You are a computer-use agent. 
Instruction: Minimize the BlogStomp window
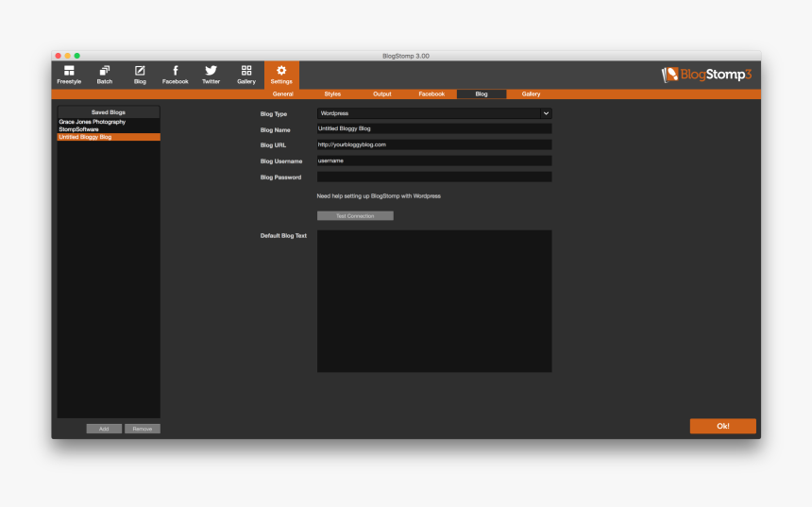67,56
